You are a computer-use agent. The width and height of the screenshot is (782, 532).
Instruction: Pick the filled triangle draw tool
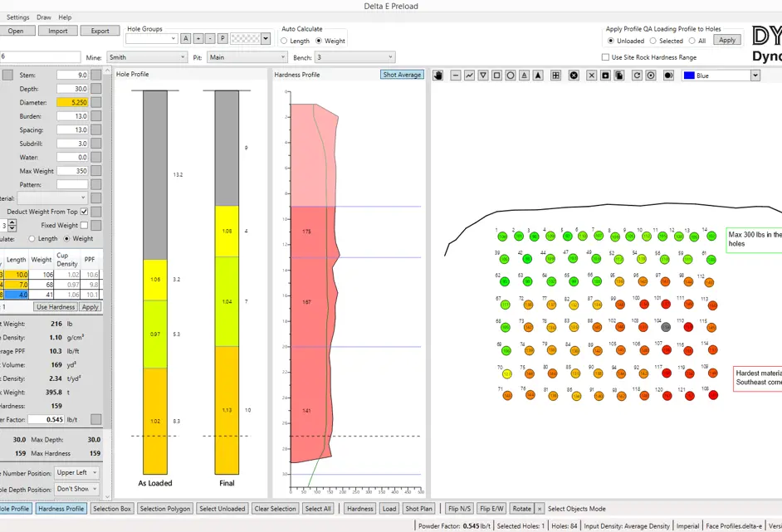point(538,76)
